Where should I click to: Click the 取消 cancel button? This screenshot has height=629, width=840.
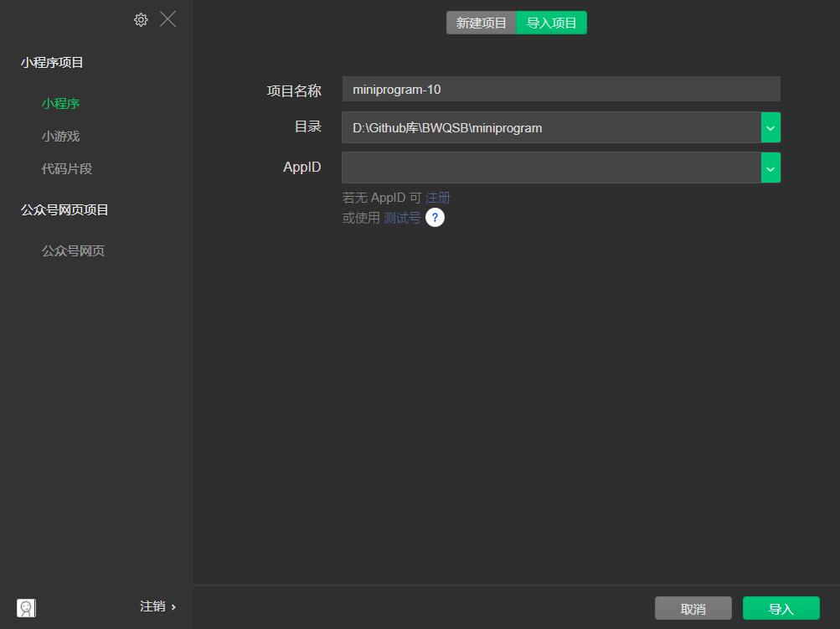(x=693, y=608)
